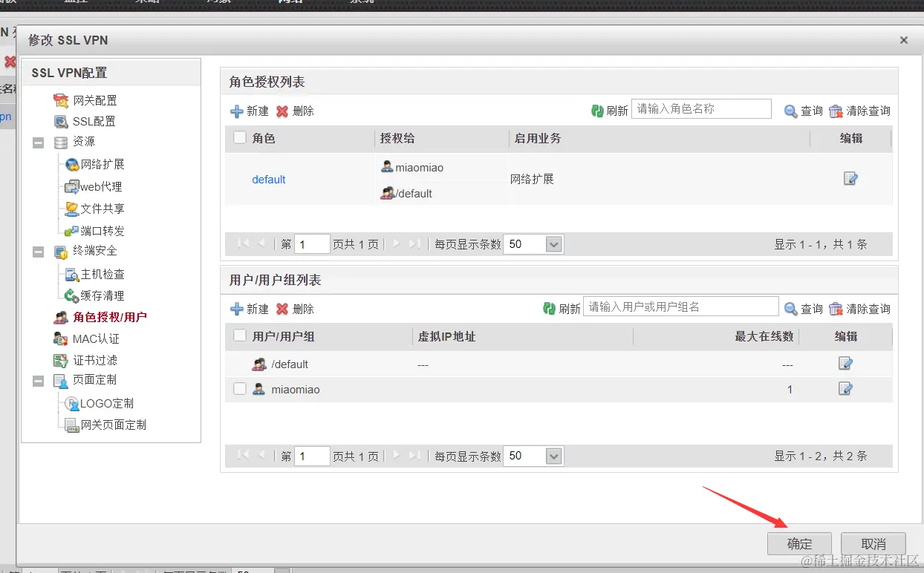Collapse the 页面定制 tree node
Image resolution: width=924 pixels, height=573 pixels.
tap(39, 381)
